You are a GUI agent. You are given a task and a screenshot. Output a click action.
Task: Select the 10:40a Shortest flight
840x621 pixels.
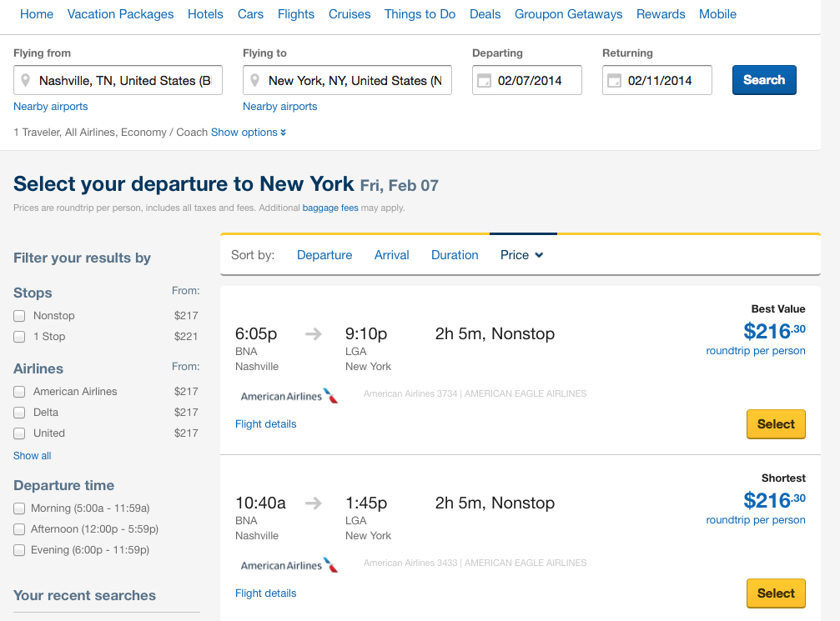[775, 593]
